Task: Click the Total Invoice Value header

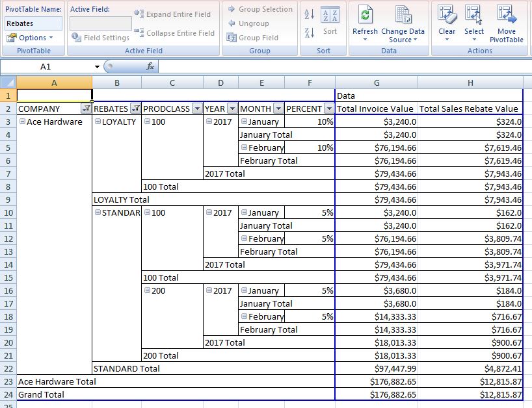Action: click(377, 108)
